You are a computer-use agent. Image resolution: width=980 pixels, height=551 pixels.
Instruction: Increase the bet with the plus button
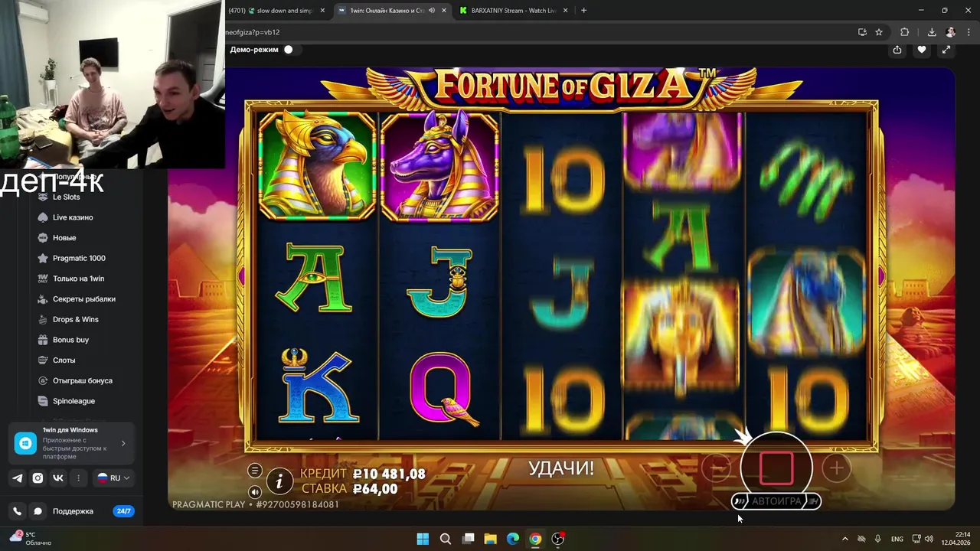point(836,468)
